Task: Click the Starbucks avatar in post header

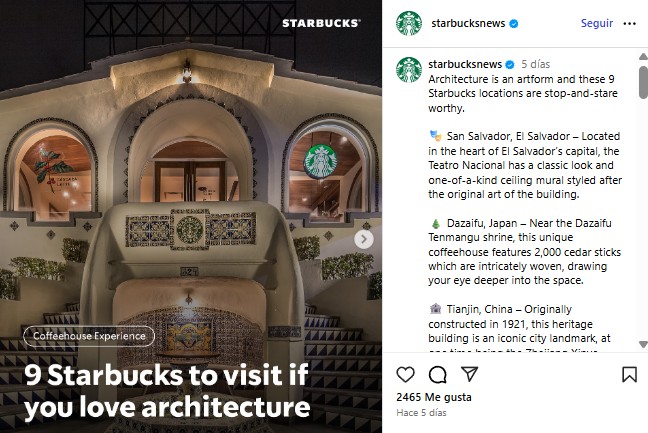Action: (x=409, y=23)
